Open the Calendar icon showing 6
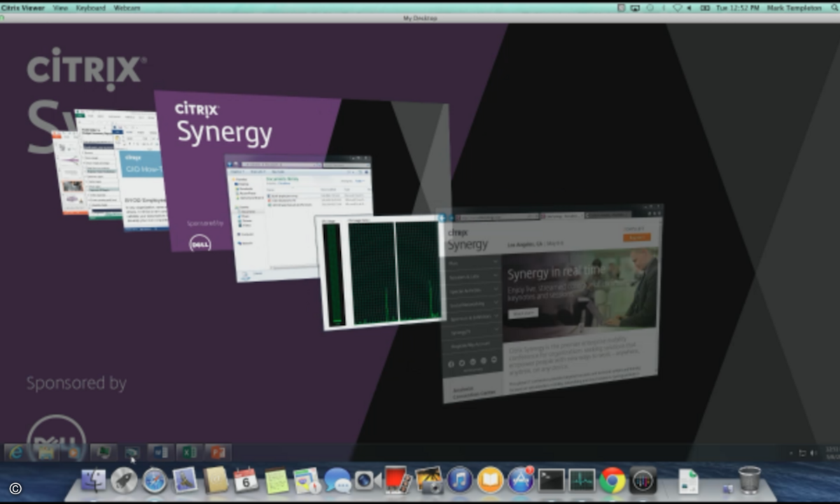This screenshot has height=504, width=840. [246, 480]
